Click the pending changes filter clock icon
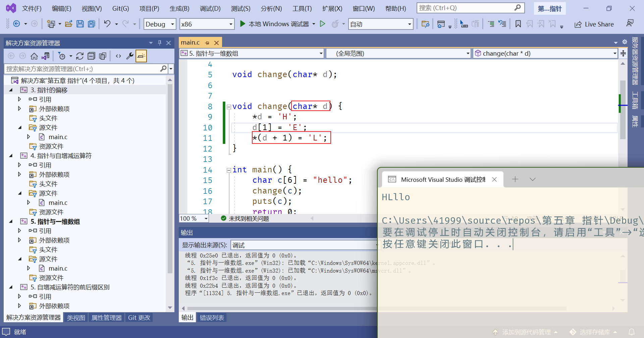644x338 pixels. point(62,56)
